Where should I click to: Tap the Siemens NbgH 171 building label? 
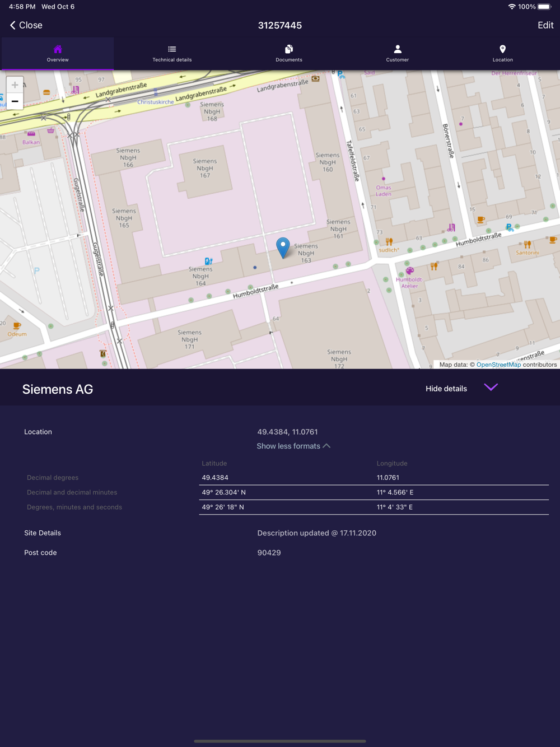190,339
